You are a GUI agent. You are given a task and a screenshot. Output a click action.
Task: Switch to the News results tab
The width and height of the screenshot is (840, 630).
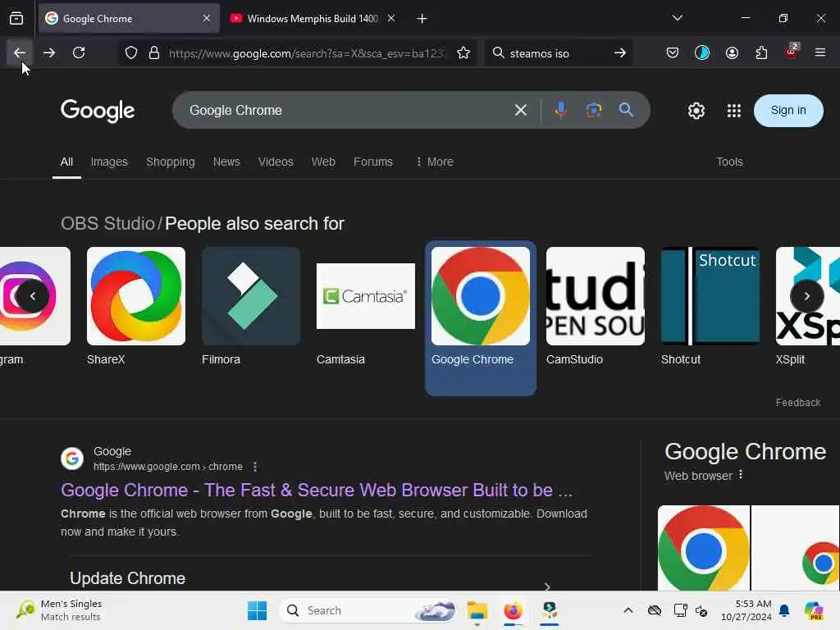(x=226, y=162)
